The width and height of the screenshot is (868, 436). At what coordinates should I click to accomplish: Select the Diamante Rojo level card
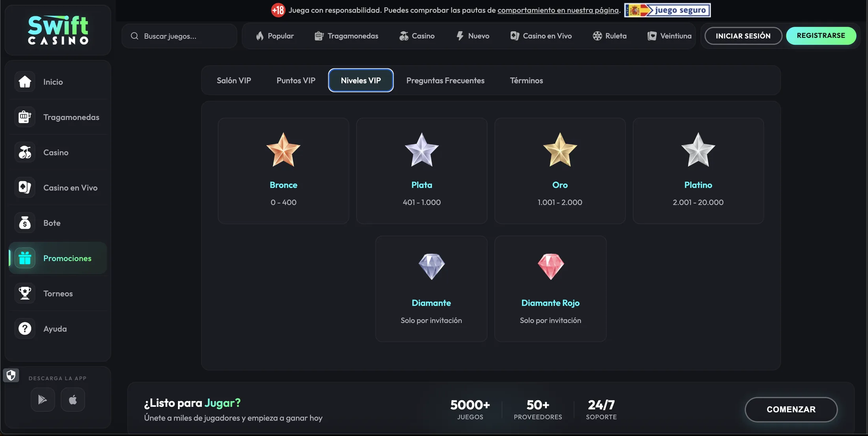click(x=550, y=289)
